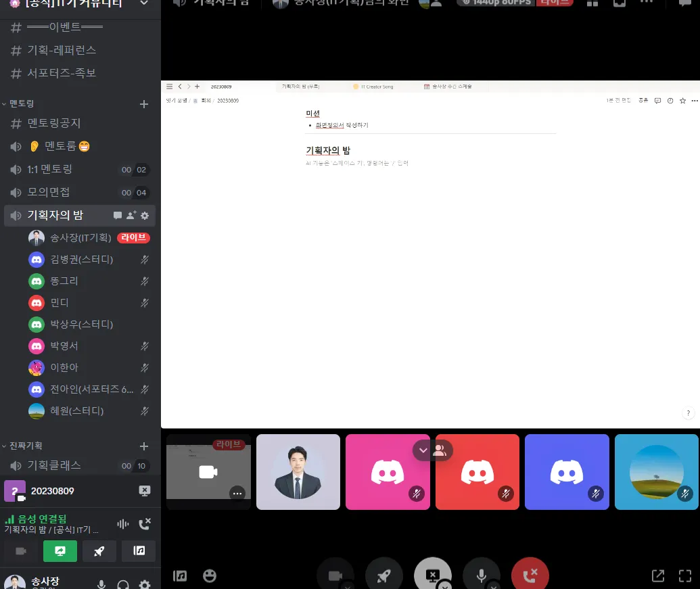Viewport: 700px width, 589px height.
Task: Open soundboard in bottom call controls
Action: click(x=180, y=576)
